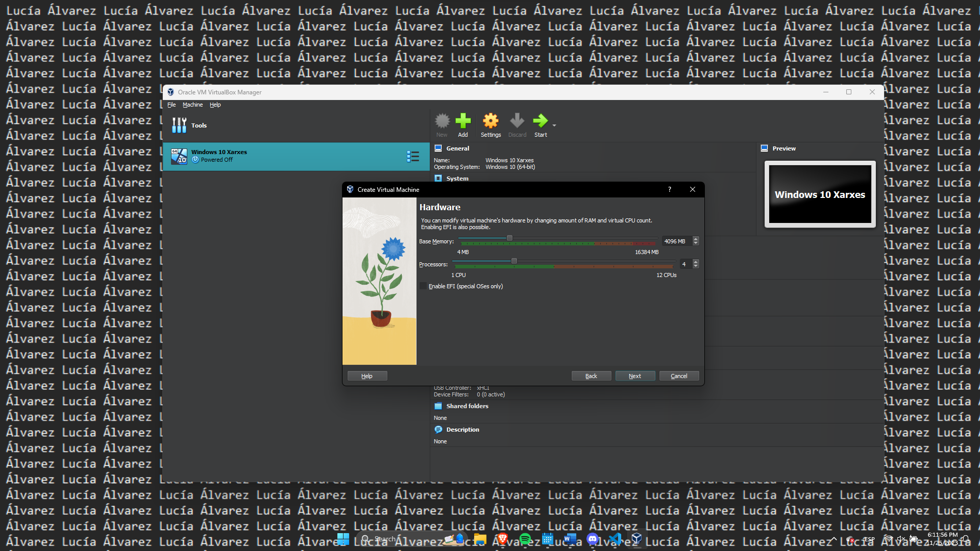
Task: Open the VM list menu icon on Windows 10 Xarxes
Action: [413, 156]
